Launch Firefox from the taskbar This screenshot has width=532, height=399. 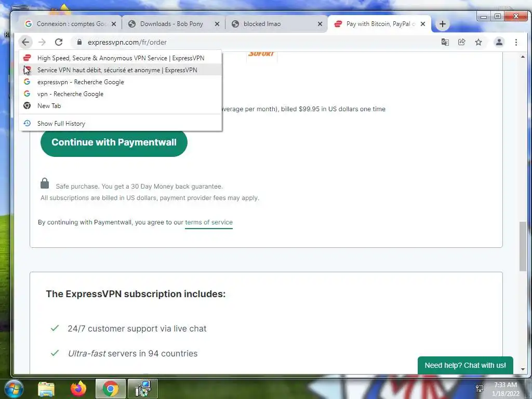(x=78, y=389)
